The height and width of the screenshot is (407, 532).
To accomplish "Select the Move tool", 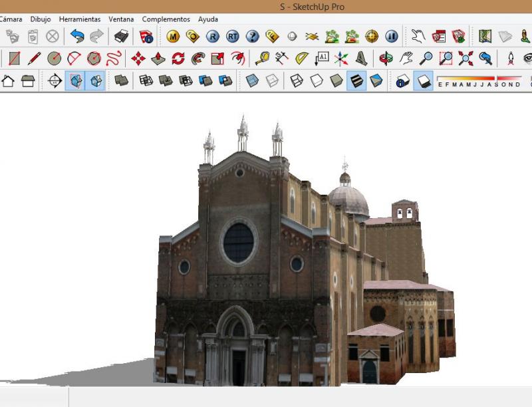I will click(x=138, y=59).
